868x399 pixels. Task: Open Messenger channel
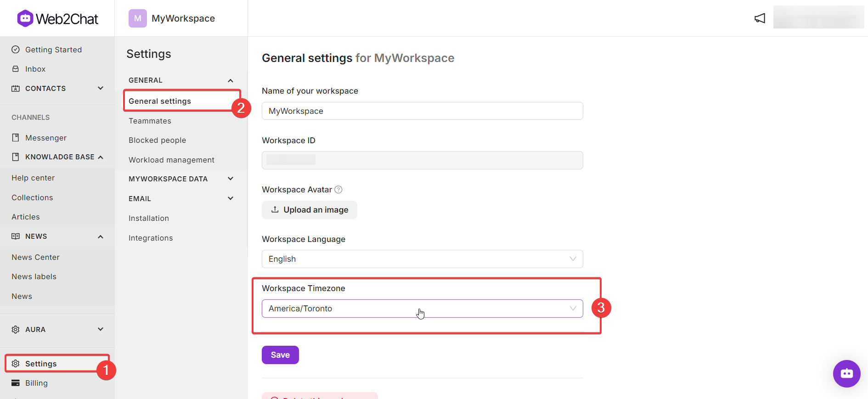pos(46,138)
